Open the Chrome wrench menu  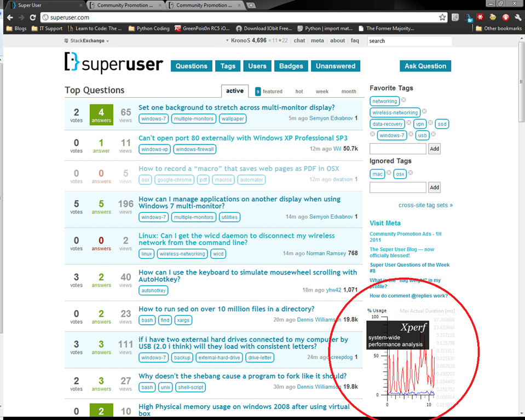pos(518,17)
